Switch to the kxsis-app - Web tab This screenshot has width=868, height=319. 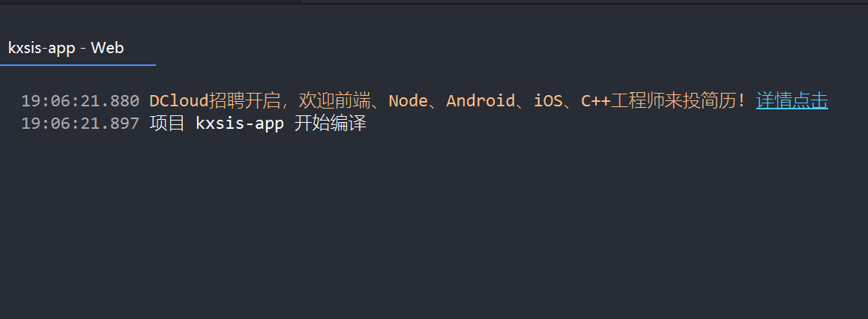point(66,48)
